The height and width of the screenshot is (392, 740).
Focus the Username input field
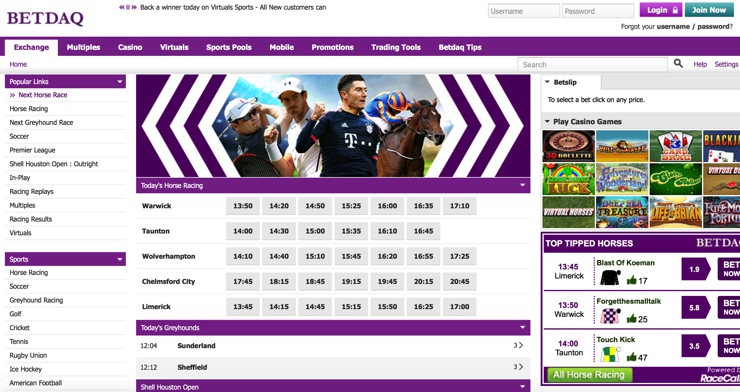point(523,11)
